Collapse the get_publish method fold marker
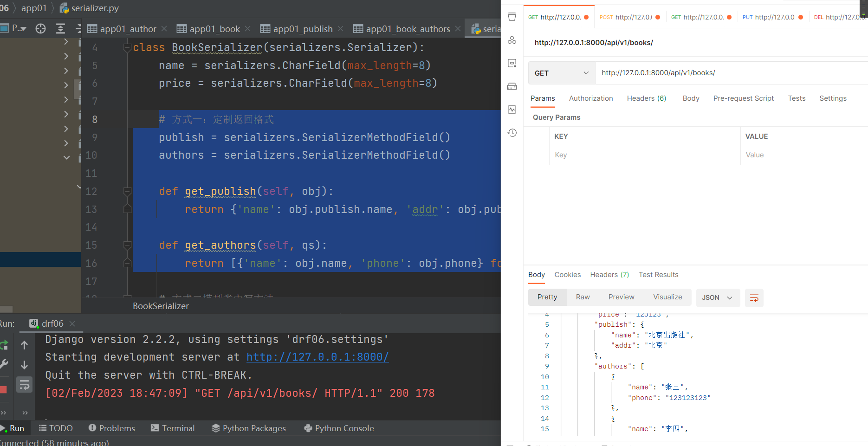The image size is (868, 446). pos(127,191)
